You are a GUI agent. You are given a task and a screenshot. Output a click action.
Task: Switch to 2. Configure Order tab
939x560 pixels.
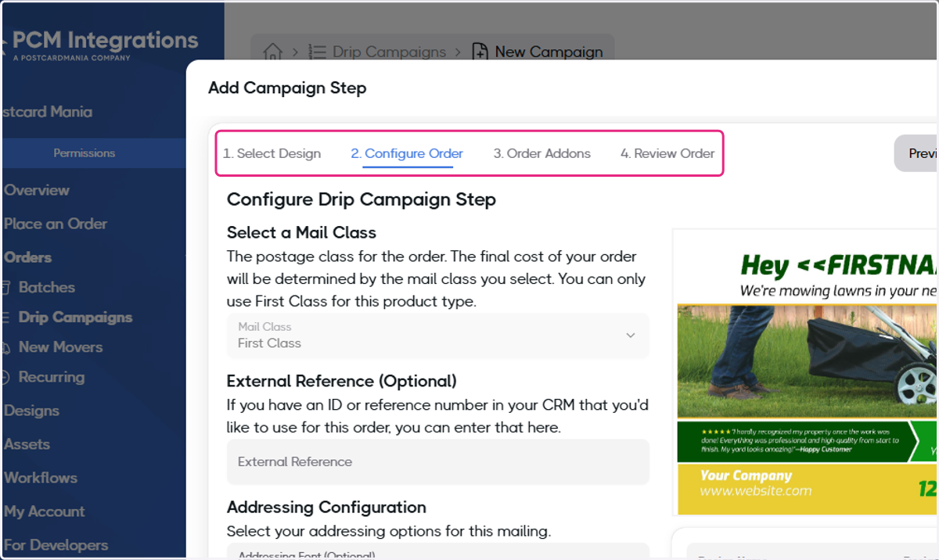coord(407,153)
